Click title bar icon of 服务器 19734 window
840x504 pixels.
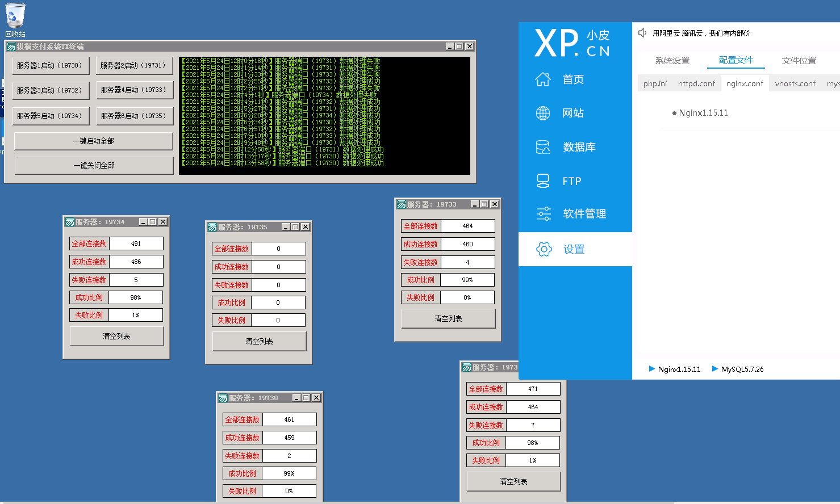[70, 222]
